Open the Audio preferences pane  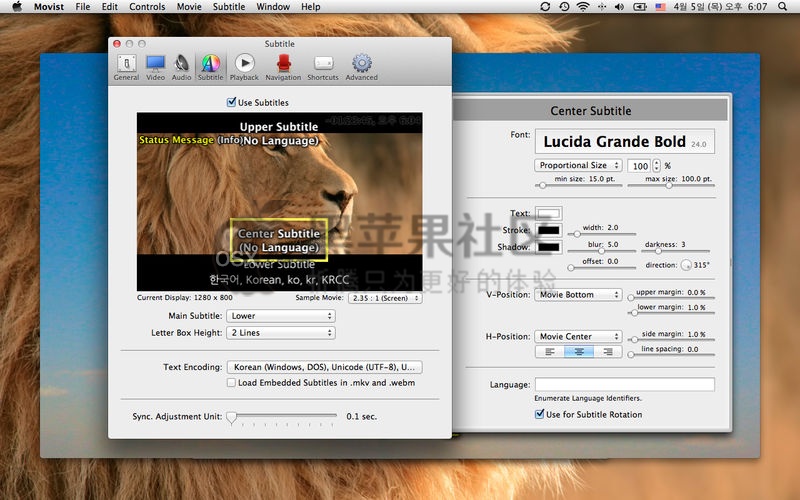(x=181, y=68)
